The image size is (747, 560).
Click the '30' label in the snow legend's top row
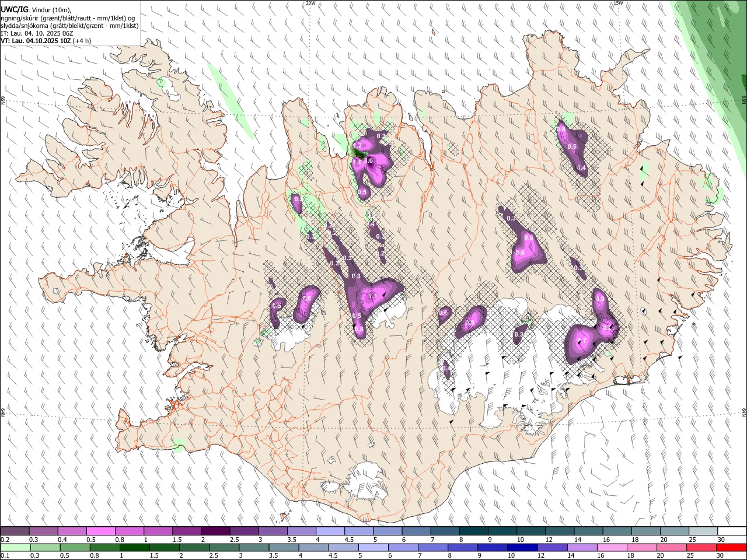click(721, 540)
